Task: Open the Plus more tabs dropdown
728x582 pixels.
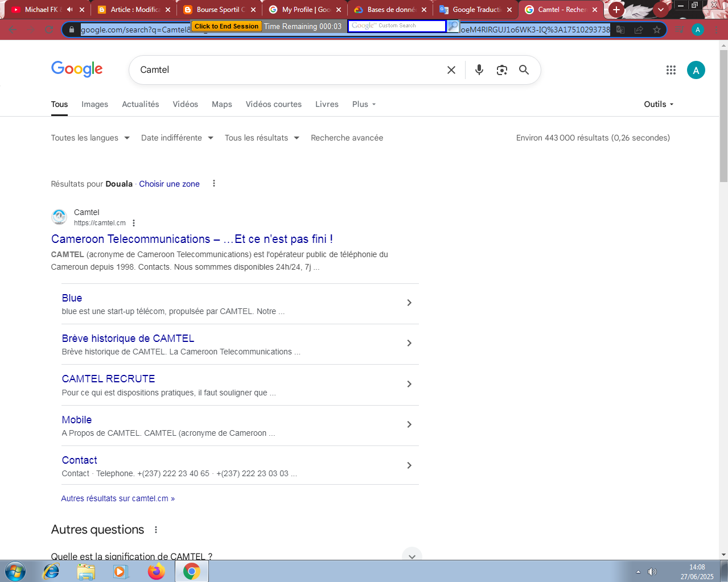Action: [x=364, y=104]
